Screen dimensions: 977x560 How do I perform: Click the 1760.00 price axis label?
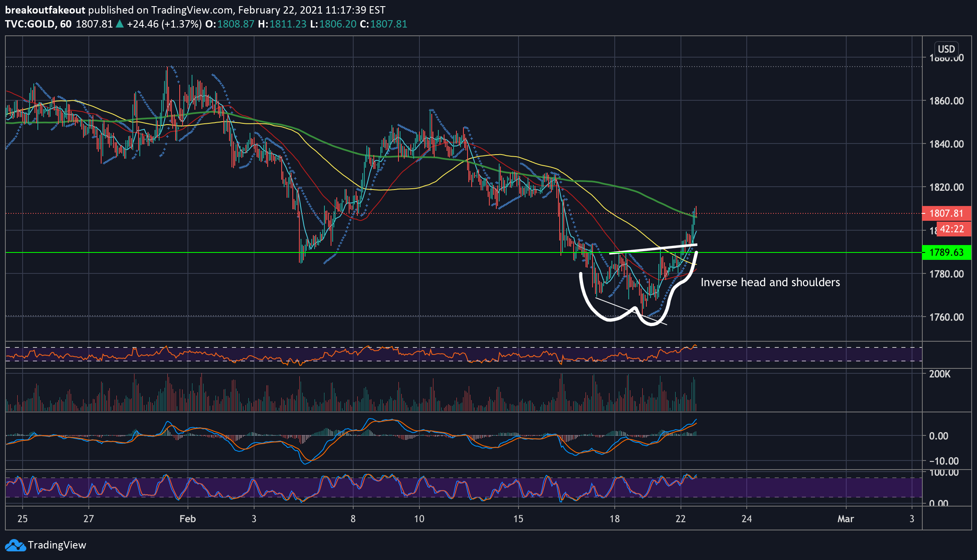pos(947,317)
